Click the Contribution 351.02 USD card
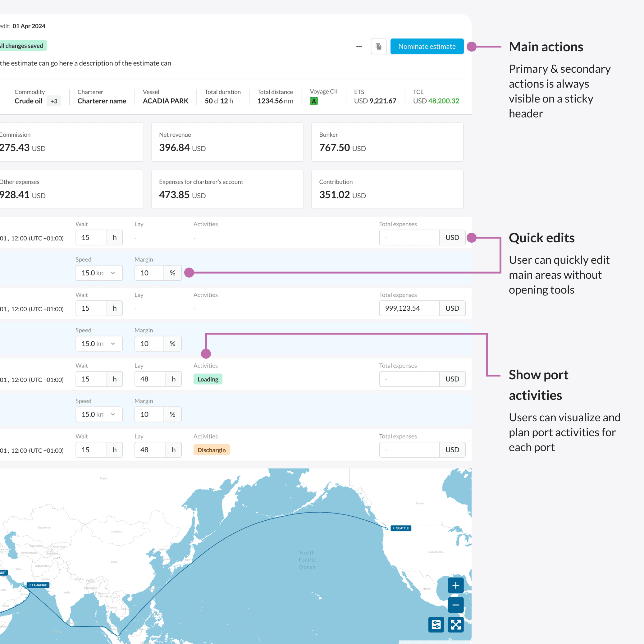This screenshot has height=644, width=644. [387, 189]
